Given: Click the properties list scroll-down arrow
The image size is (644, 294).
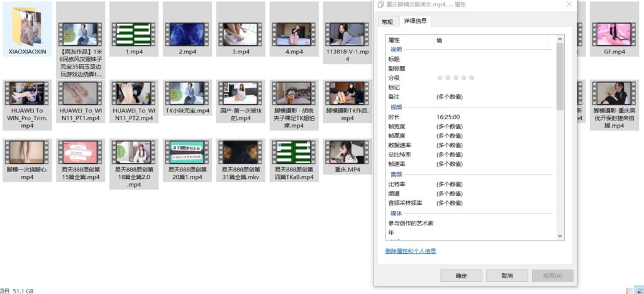Looking at the screenshot, I should pos(560,236).
